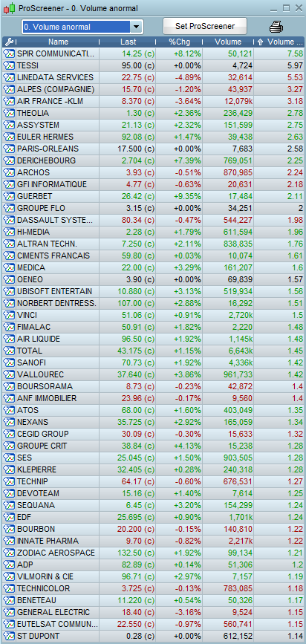Open chart icon for AIR LIQUIDE row
Image resolution: width=306 pixels, height=644 pixels.
click(9, 339)
